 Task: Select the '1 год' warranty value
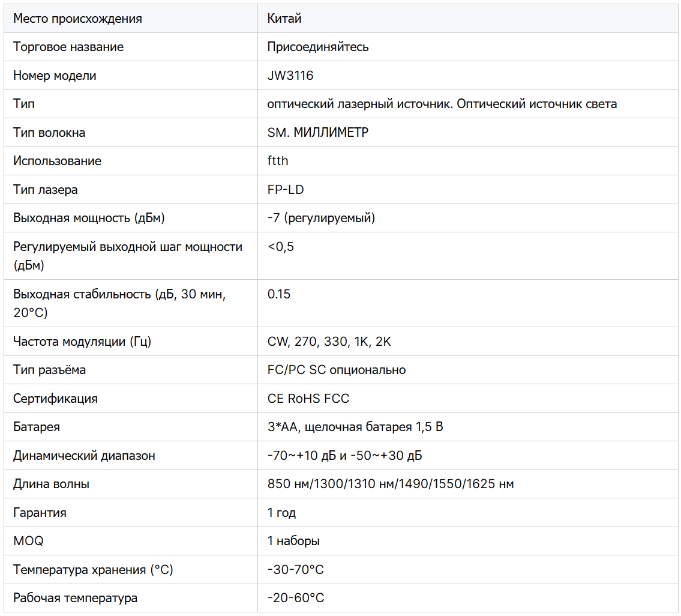(281, 513)
